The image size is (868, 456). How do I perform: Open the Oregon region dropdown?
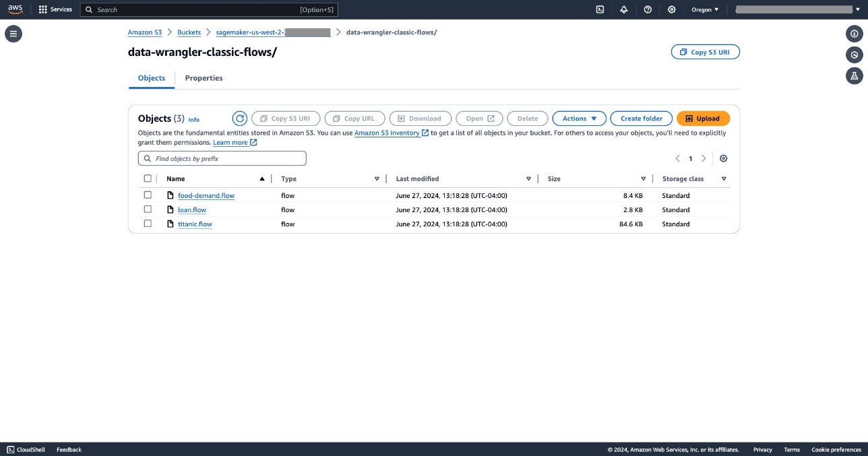click(705, 9)
